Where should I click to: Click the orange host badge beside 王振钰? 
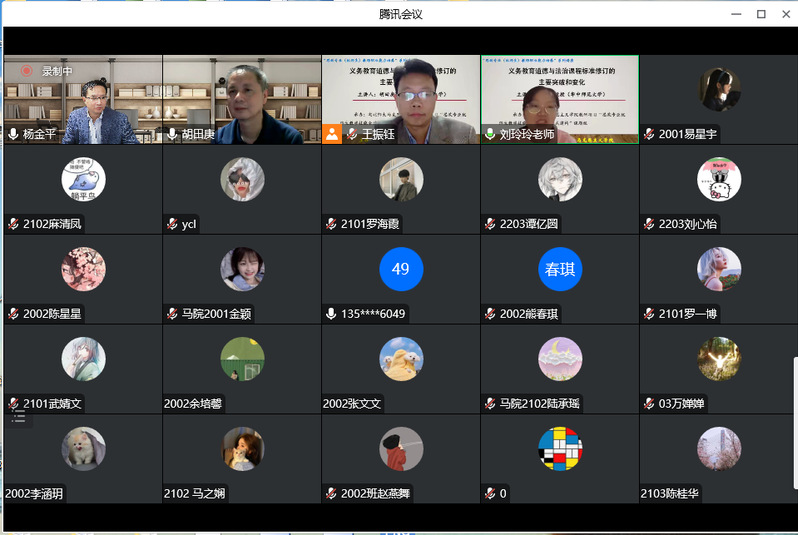332,133
